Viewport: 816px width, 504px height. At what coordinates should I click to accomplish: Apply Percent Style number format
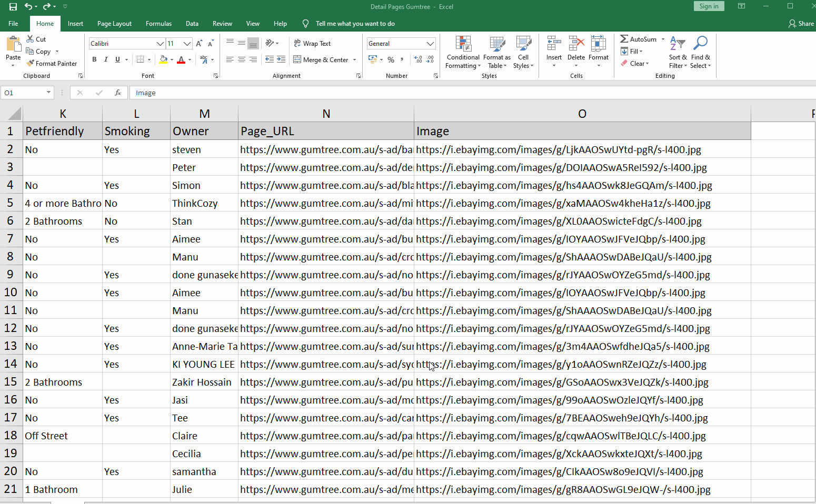coord(391,59)
